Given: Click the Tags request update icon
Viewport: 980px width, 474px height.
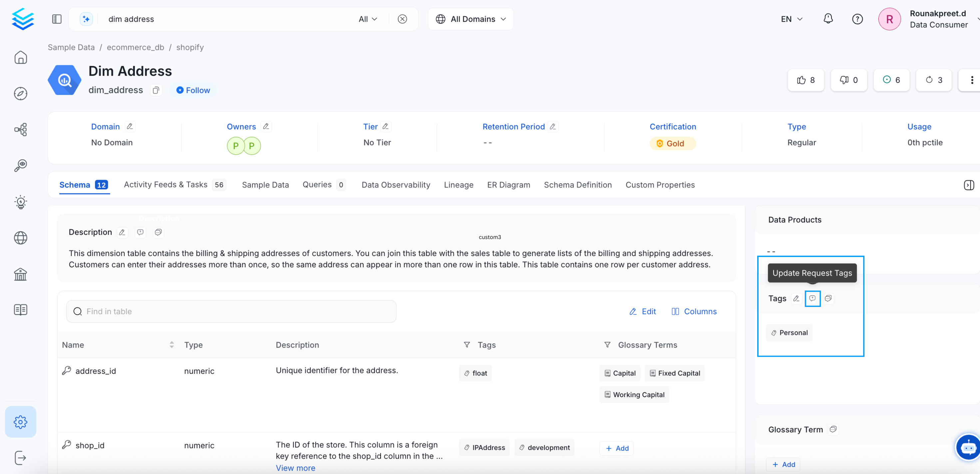Looking at the screenshot, I should coord(812,298).
